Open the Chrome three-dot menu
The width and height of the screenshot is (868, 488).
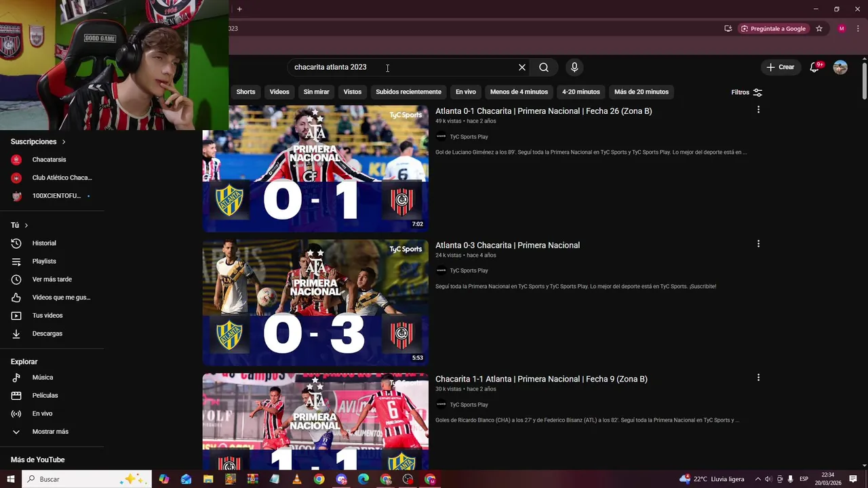click(858, 28)
